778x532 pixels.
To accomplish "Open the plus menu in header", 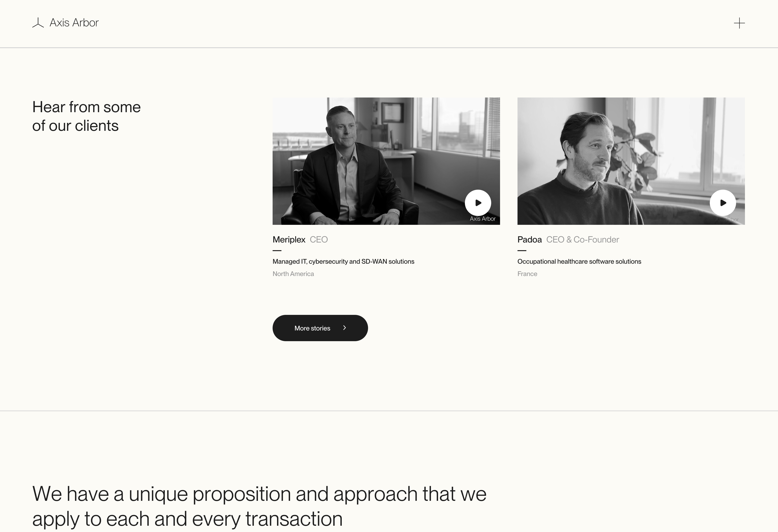I will pyautogui.click(x=739, y=23).
